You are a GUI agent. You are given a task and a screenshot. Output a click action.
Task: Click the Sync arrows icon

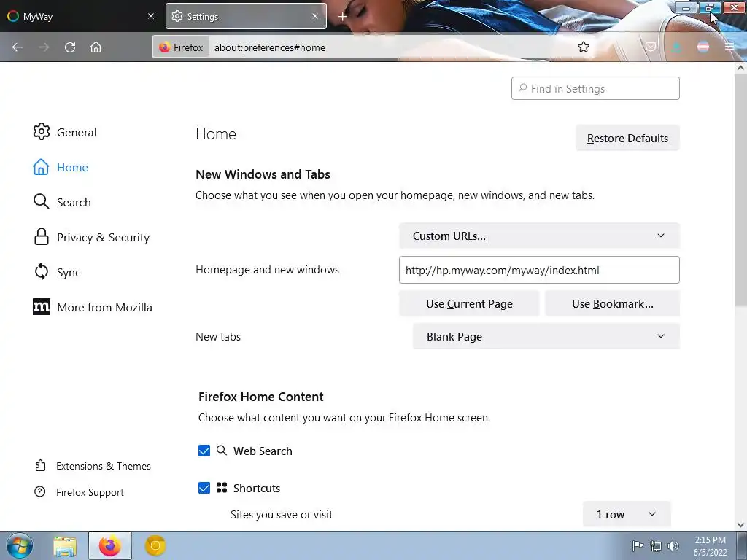point(42,271)
